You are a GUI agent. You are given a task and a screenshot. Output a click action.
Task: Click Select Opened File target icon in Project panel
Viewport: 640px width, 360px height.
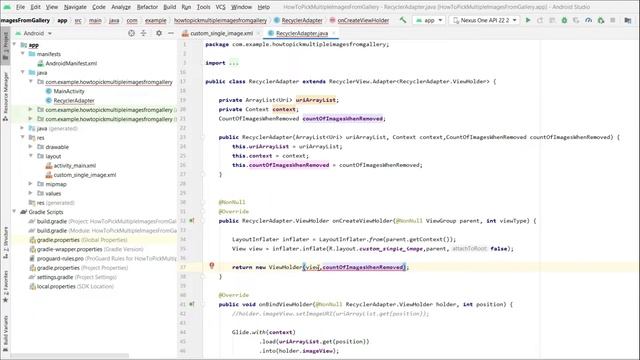pos(131,33)
